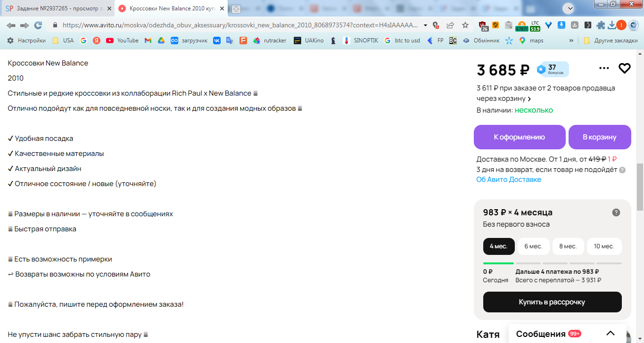Viewport: 644px width, 343px height.
Task: Open the Обмінник bookmark
Action: coord(481,41)
